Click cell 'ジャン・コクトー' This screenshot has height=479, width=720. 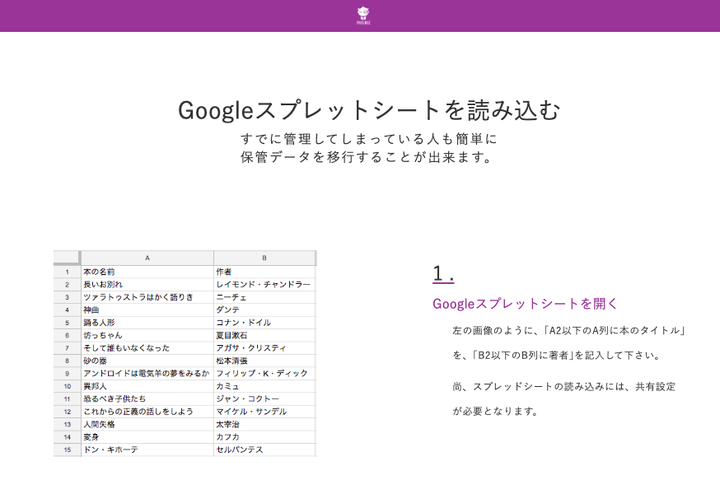264,399
